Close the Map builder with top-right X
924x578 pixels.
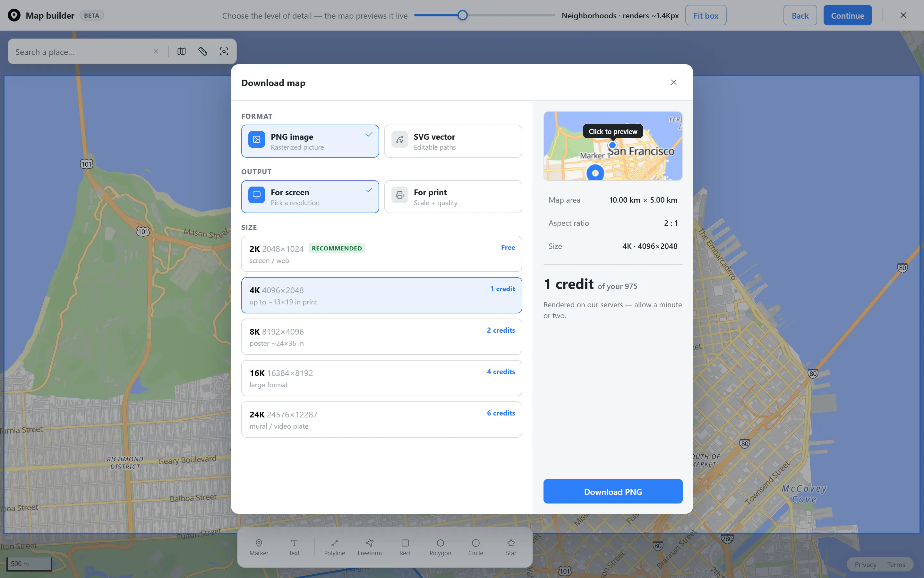coord(903,15)
